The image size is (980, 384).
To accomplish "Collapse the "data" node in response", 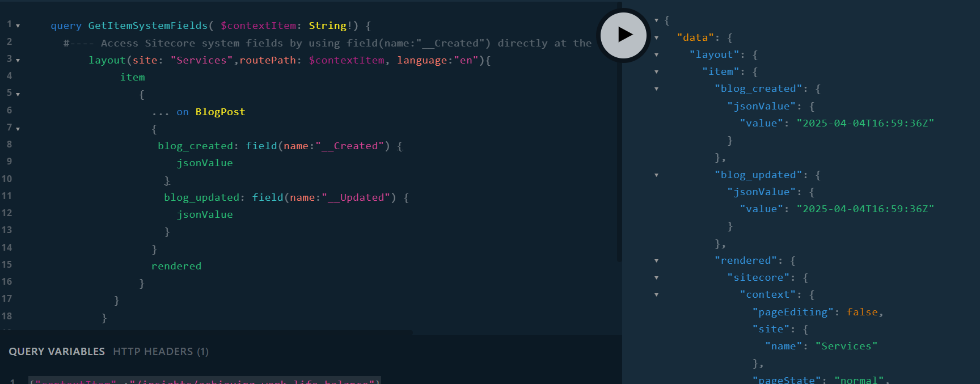I will click(656, 38).
